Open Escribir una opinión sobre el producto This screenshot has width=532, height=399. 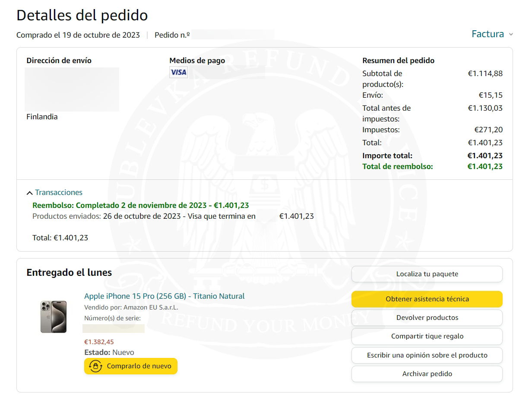(427, 355)
